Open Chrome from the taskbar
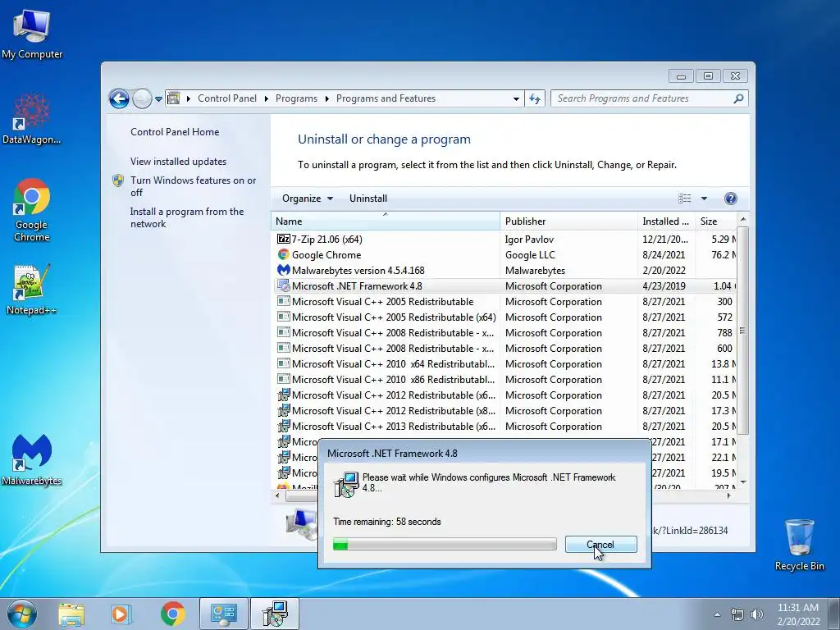Image resolution: width=840 pixels, height=630 pixels. 172,614
